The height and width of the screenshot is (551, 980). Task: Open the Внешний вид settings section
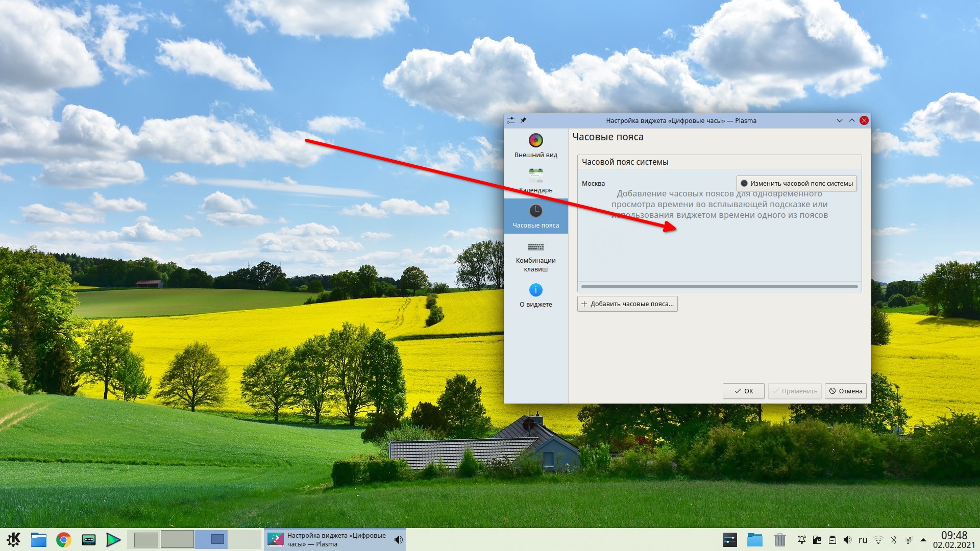535,146
